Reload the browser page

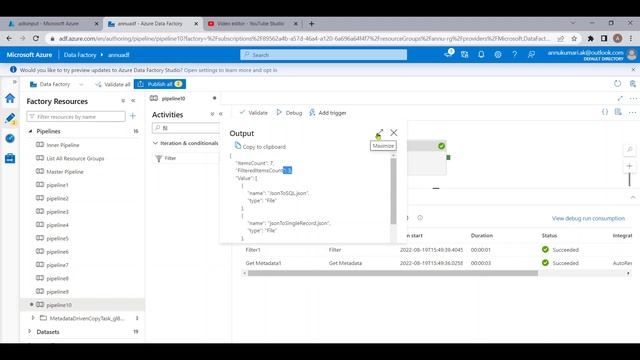tap(36, 38)
